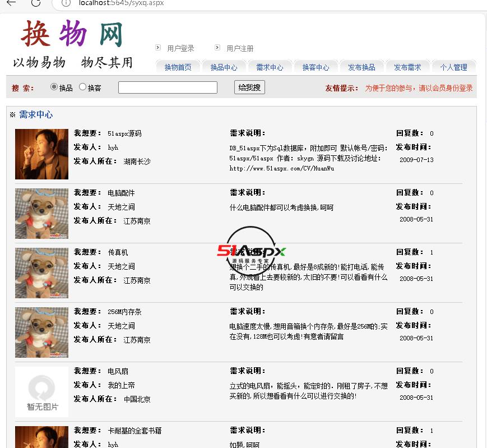Open the dog photo for 256M内存条 request

[41, 332]
